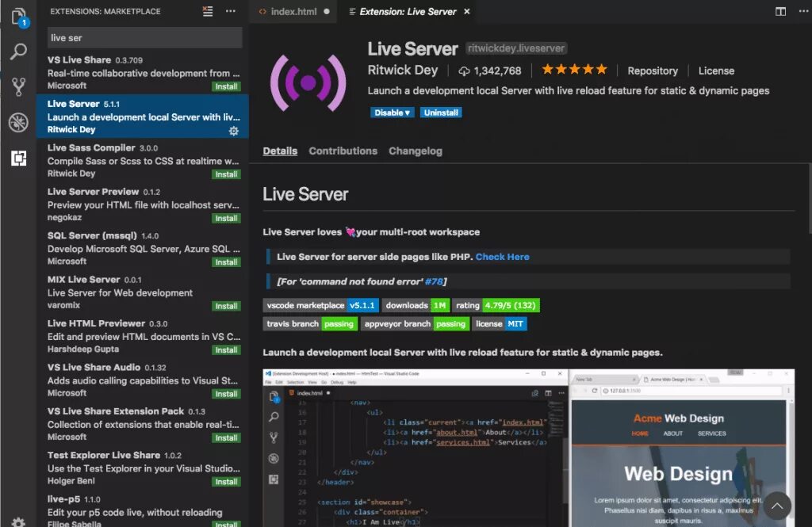Uninstall the Live Server extension

[x=441, y=113]
